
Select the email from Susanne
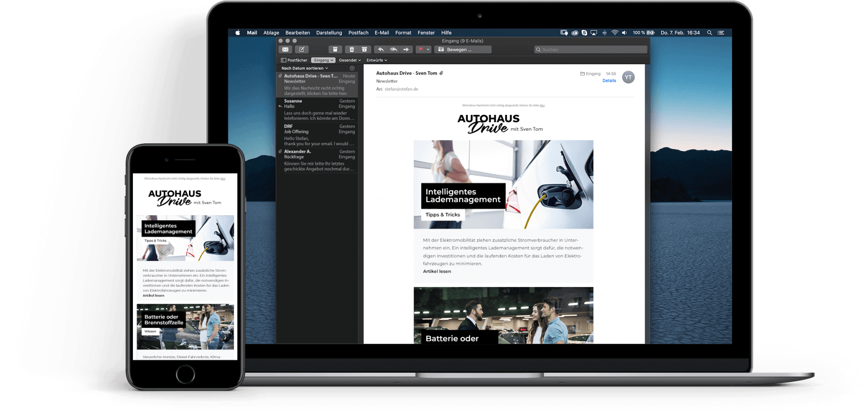click(x=317, y=110)
